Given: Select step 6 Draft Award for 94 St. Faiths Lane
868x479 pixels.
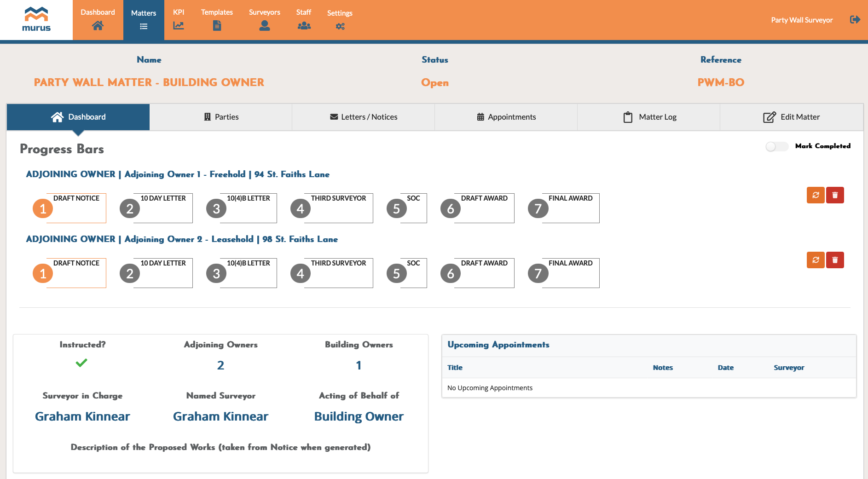Looking at the screenshot, I should 477,208.
